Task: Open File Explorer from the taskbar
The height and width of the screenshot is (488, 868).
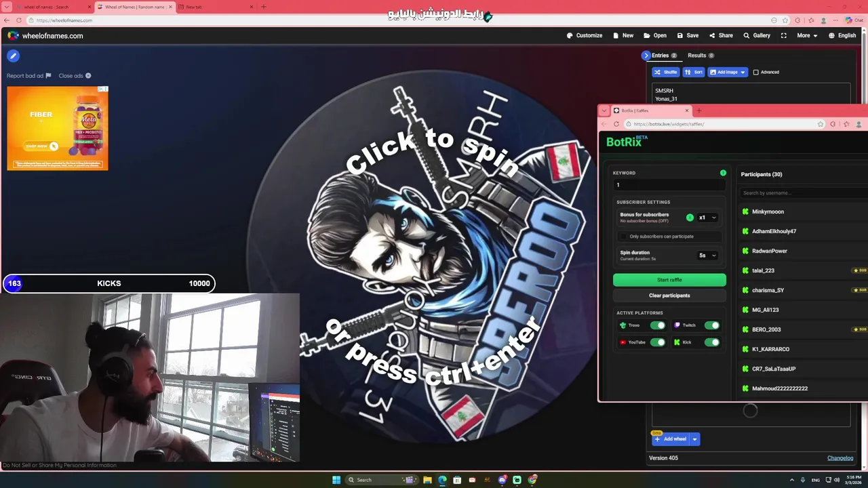Action: pos(427,480)
